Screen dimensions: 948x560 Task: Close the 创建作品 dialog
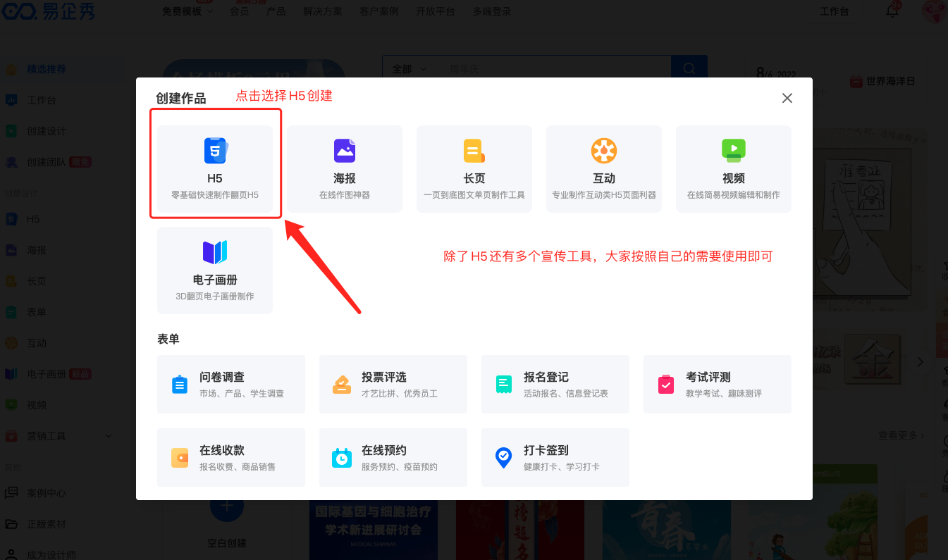click(x=787, y=98)
